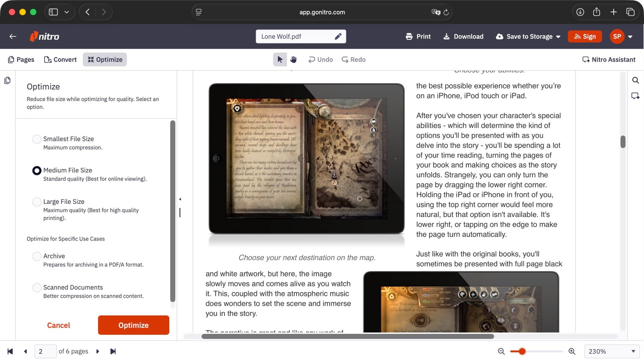
Task: Select Large File Size option
Action: (x=37, y=202)
